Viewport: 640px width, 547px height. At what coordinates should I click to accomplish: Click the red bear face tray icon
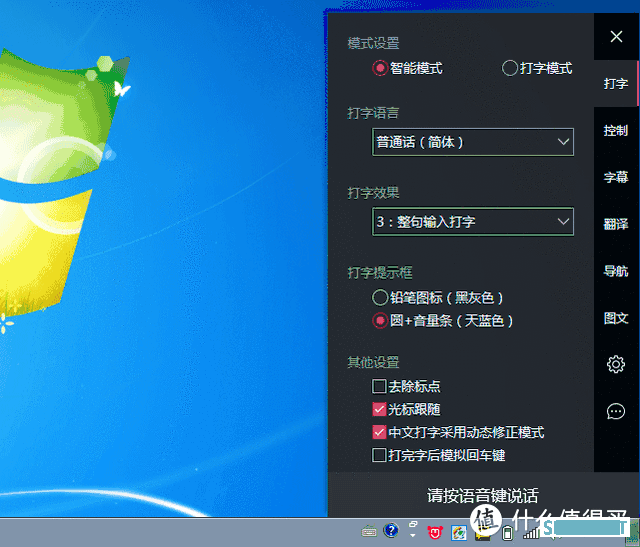(435, 532)
